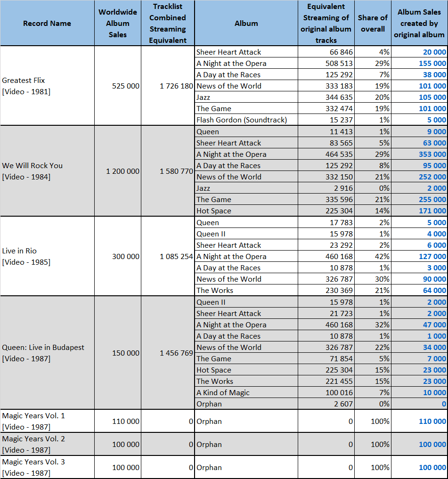Click the blue album sales value '127 000'
The height and width of the screenshot is (479, 448).
pyautogui.click(x=432, y=257)
